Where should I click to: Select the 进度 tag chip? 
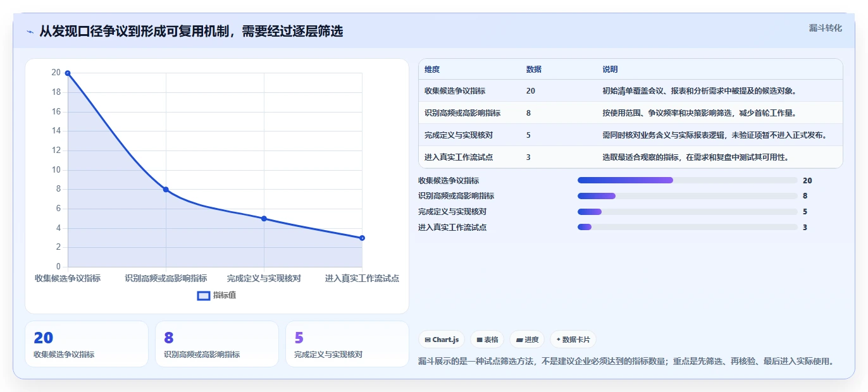[x=528, y=340]
